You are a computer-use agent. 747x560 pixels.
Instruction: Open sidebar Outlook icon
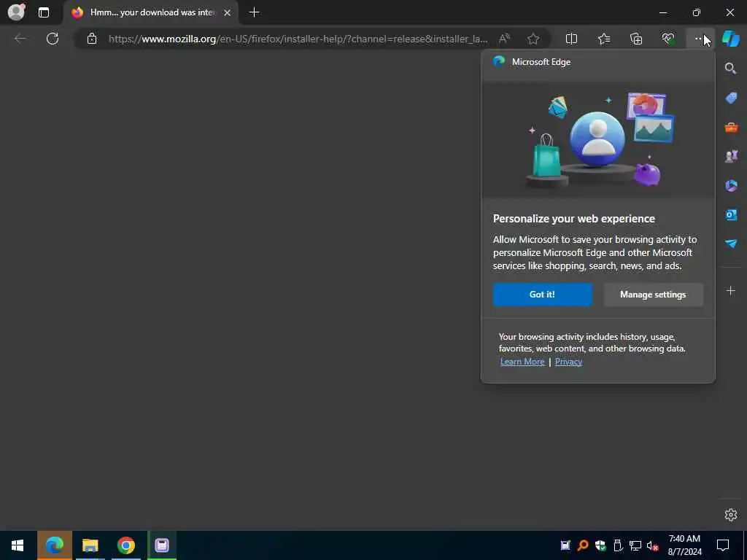(x=731, y=215)
